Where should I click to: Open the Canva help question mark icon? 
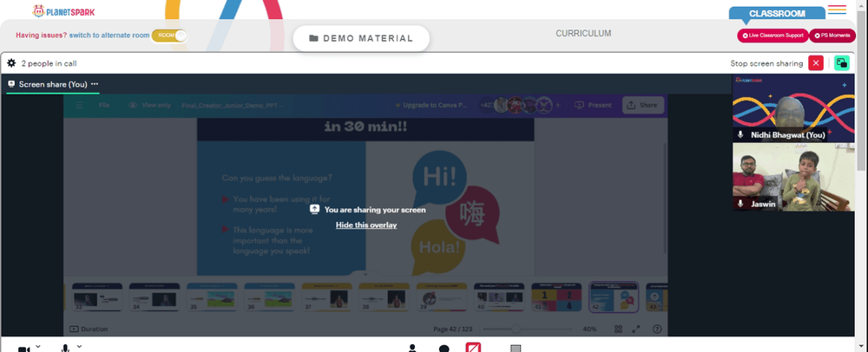(657, 329)
